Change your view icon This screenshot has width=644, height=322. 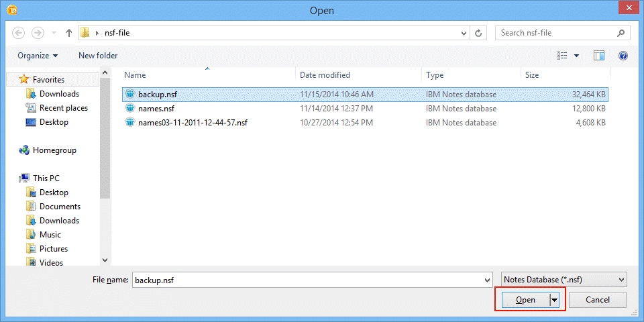562,56
